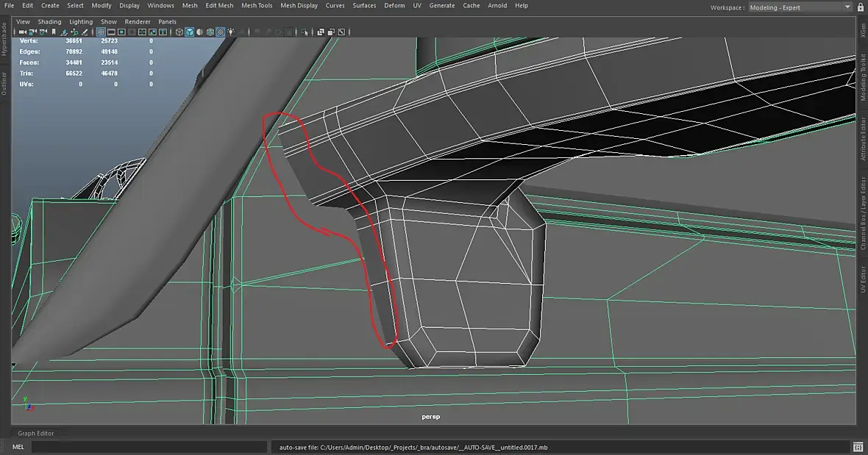
Task: Click the Select Camera icon in panel toolbar
Action: coord(22,32)
